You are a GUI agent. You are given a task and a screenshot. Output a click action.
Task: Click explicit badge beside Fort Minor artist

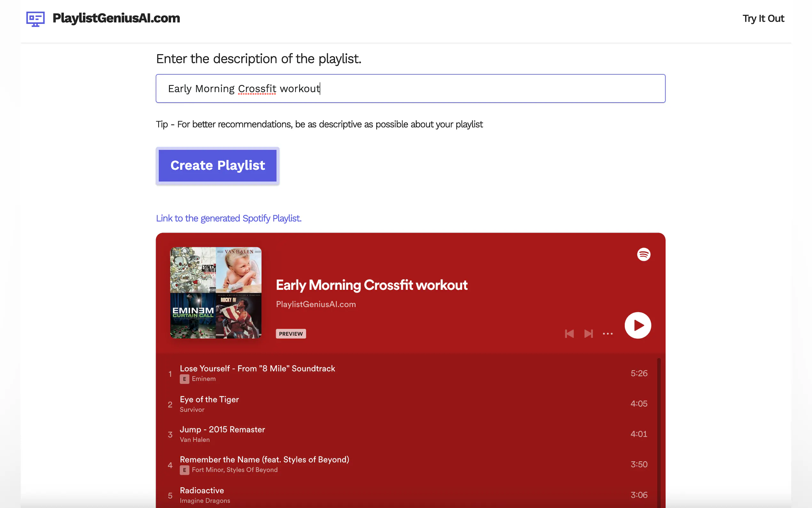point(184,470)
